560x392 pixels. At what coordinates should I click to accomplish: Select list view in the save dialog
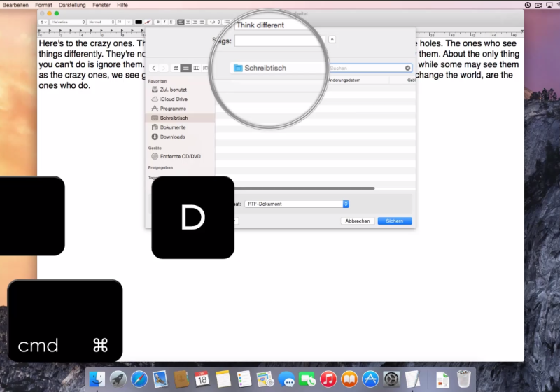(x=185, y=68)
